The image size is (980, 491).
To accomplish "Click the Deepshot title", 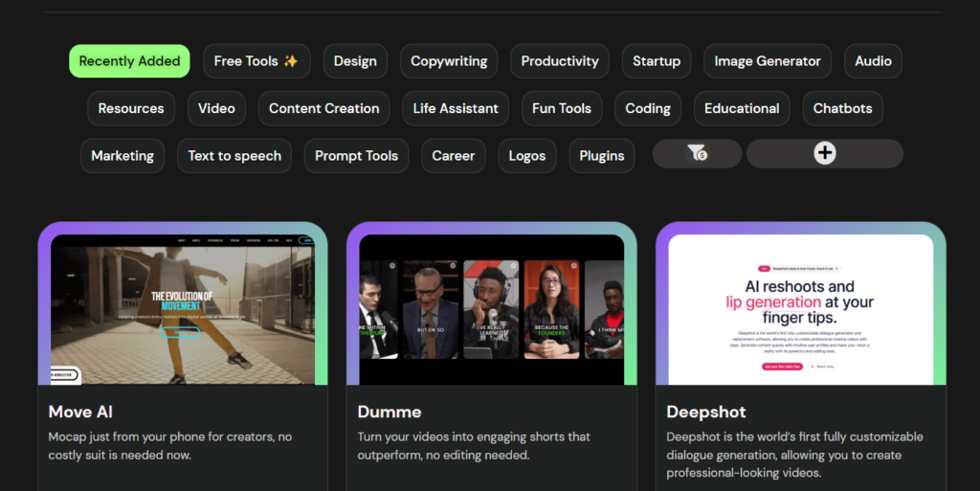I will click(x=706, y=413).
